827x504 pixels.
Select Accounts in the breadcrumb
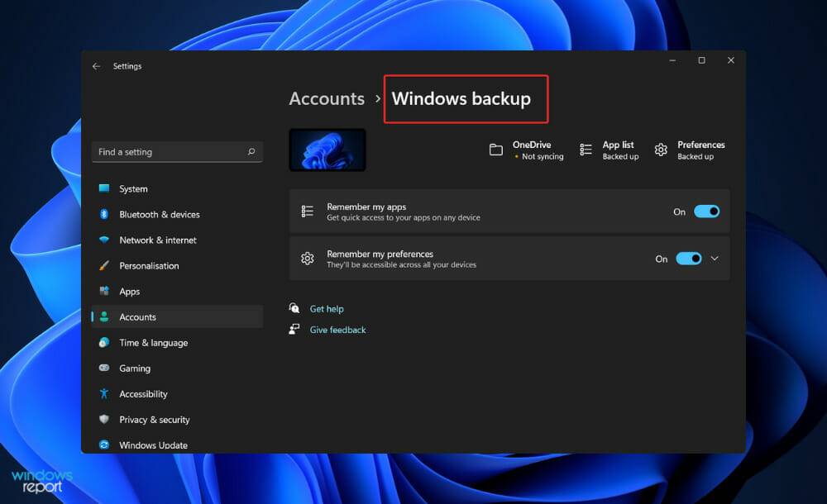tap(327, 98)
